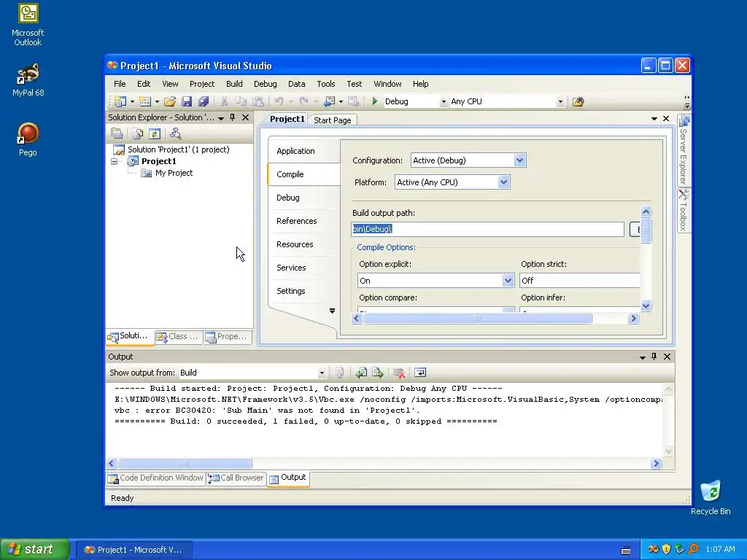Collapse the Project1 tree node
The height and width of the screenshot is (560, 747).
[115, 161]
